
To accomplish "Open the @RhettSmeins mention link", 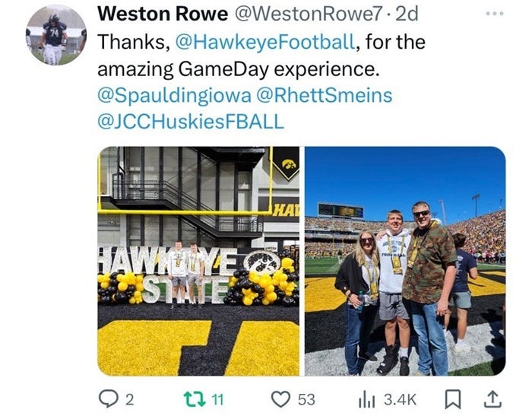I will (x=325, y=95).
